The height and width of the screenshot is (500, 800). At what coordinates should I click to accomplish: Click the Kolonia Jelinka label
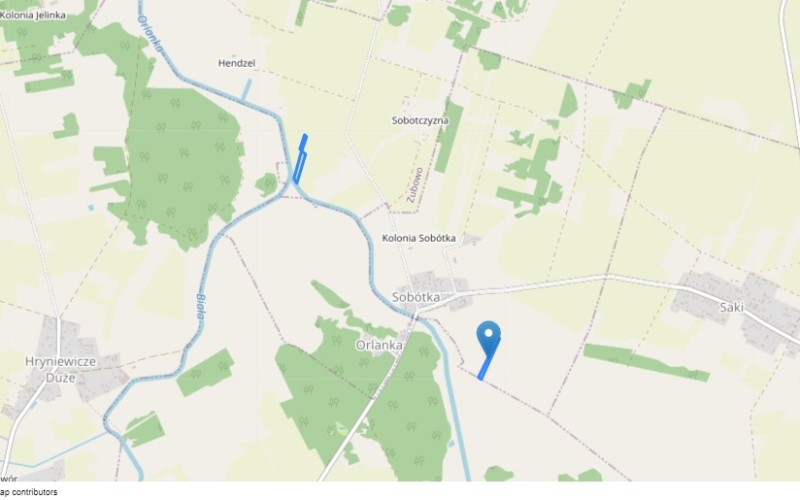[33, 15]
